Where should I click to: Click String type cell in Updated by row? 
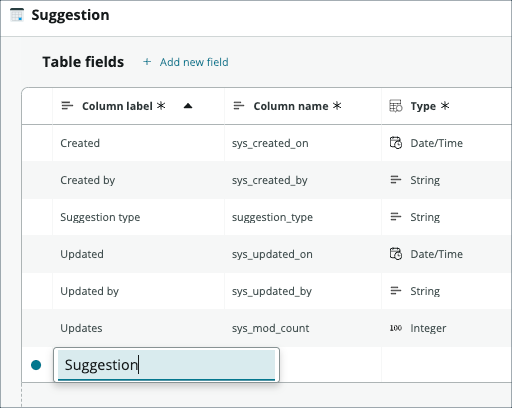(x=447, y=291)
